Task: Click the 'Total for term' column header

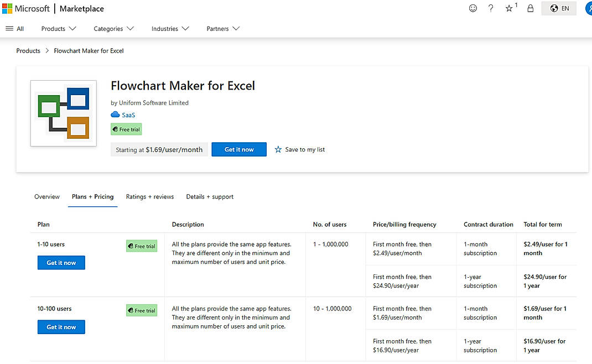Action: [x=543, y=224]
